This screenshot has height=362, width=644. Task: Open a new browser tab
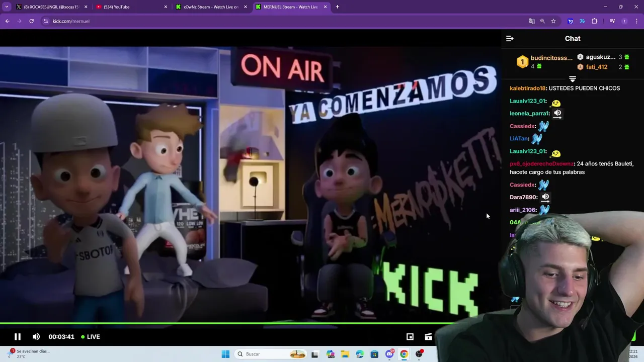click(337, 7)
